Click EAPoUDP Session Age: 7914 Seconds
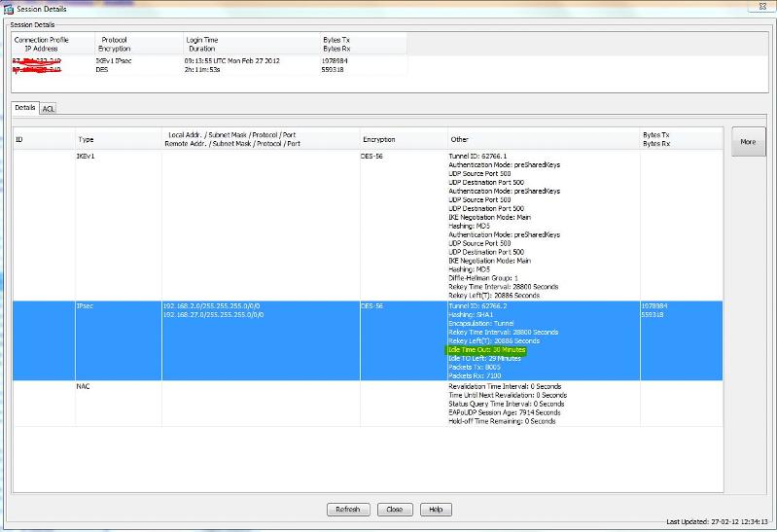This screenshot has height=532, width=777. pyautogui.click(x=505, y=412)
